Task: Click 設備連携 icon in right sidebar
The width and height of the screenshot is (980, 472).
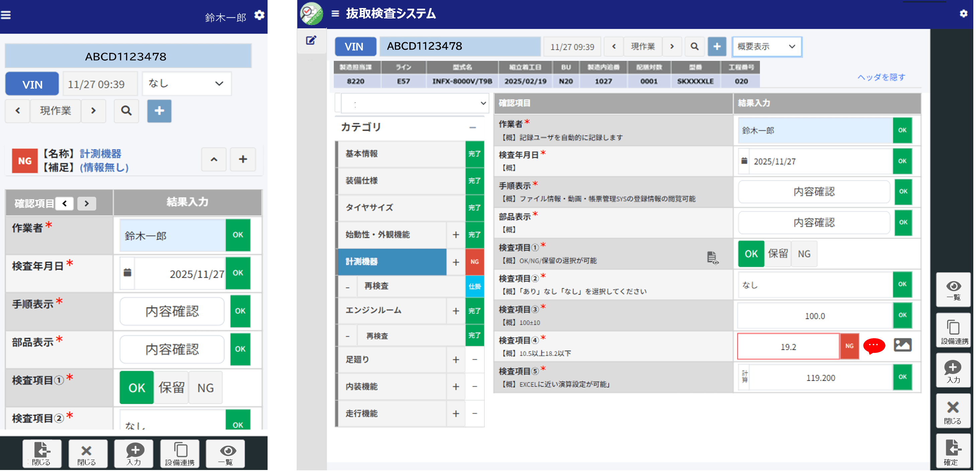Action: coord(953,330)
